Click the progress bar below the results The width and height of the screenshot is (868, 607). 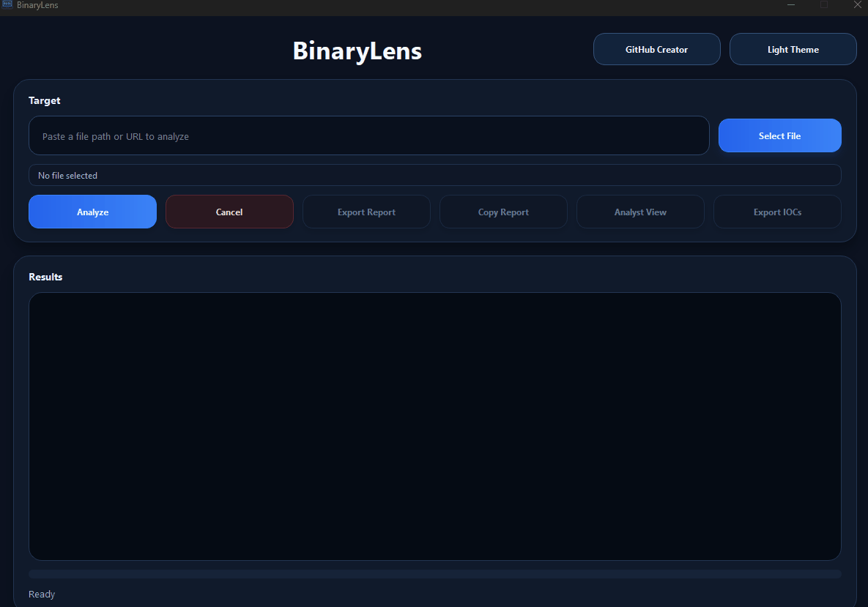(x=434, y=573)
